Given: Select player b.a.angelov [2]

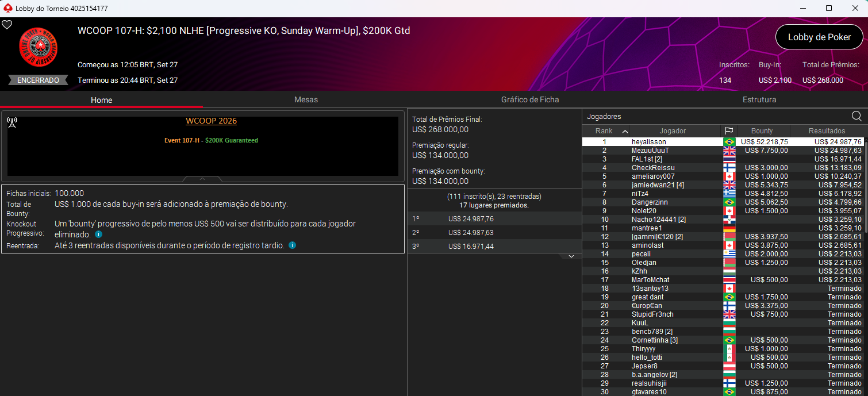Looking at the screenshot, I should 723,374.
